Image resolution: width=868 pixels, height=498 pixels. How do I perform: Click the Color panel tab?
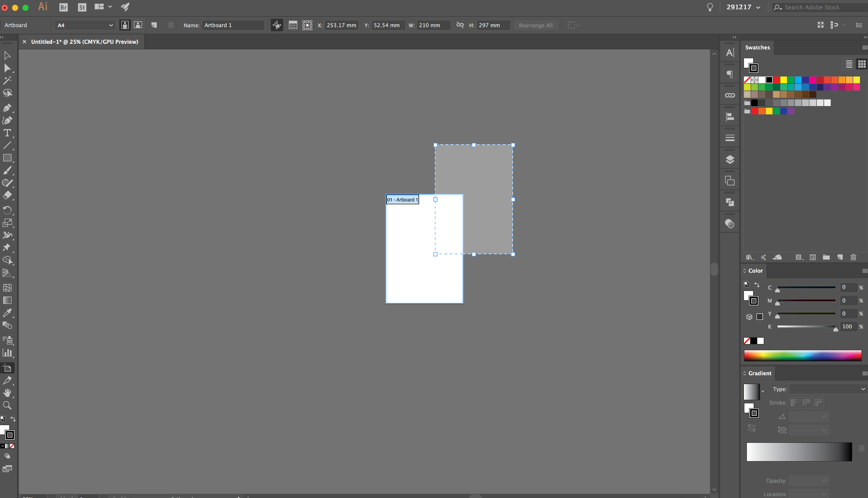(755, 271)
